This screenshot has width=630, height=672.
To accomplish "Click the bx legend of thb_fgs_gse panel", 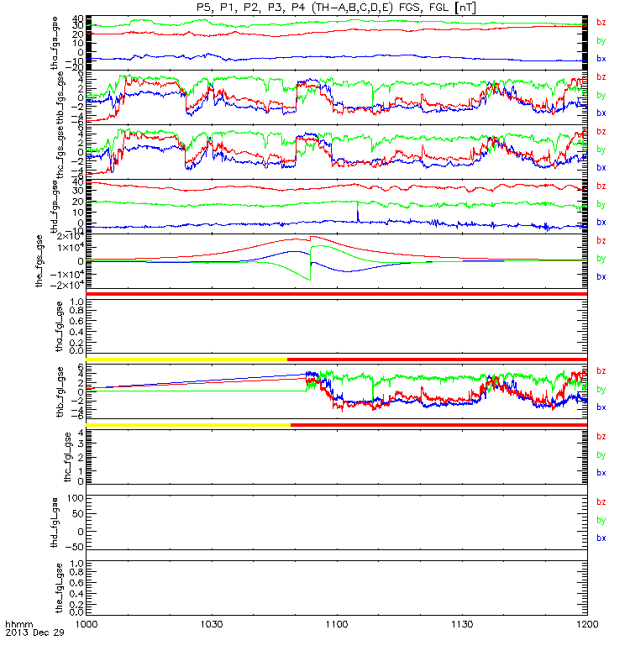I will pyautogui.click(x=601, y=113).
